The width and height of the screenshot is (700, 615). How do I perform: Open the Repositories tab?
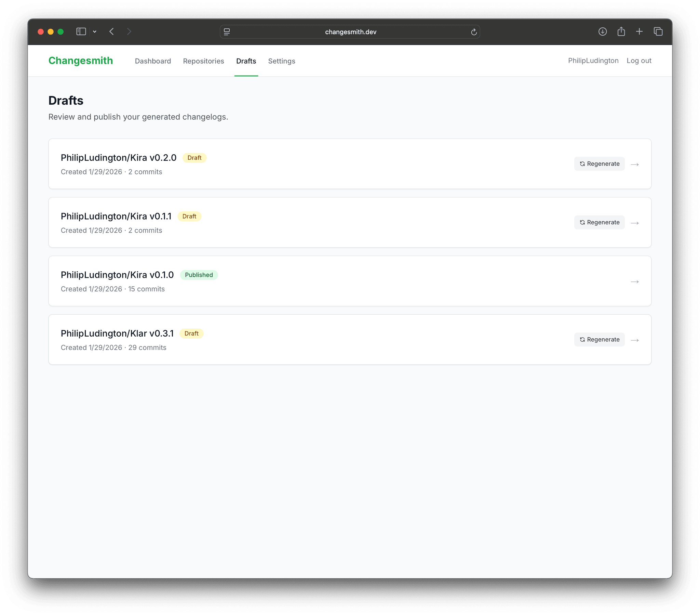pos(203,61)
